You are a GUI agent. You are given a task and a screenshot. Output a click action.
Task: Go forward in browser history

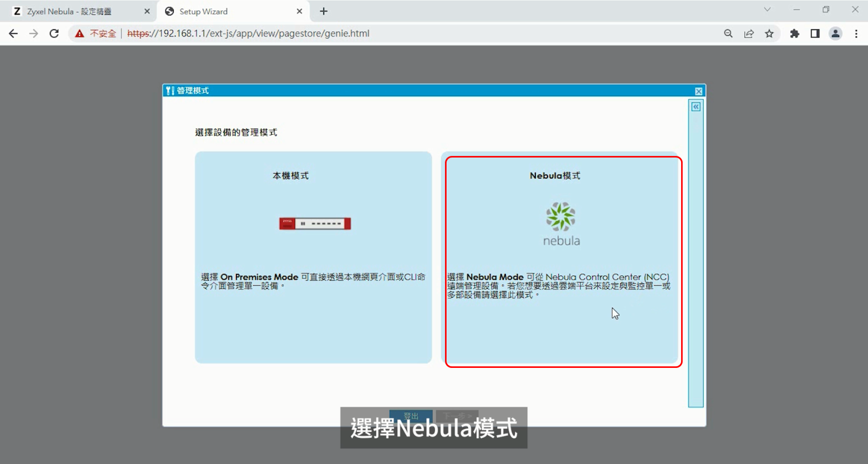click(34, 33)
